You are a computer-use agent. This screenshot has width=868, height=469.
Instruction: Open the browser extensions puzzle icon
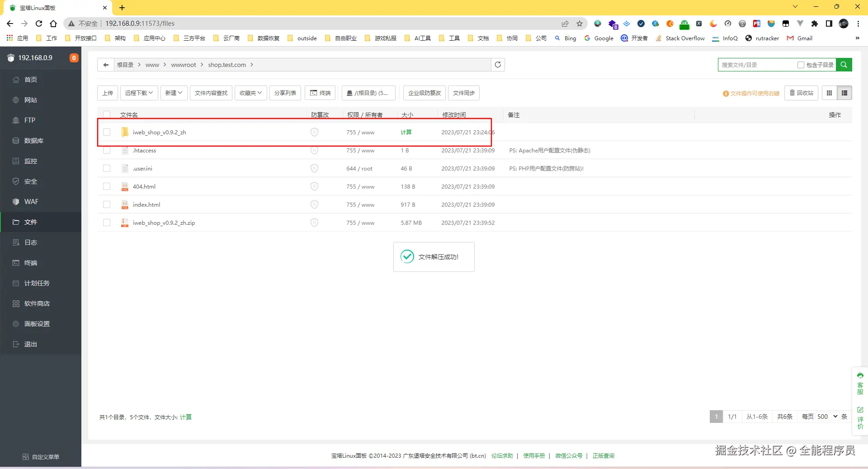tap(815, 24)
